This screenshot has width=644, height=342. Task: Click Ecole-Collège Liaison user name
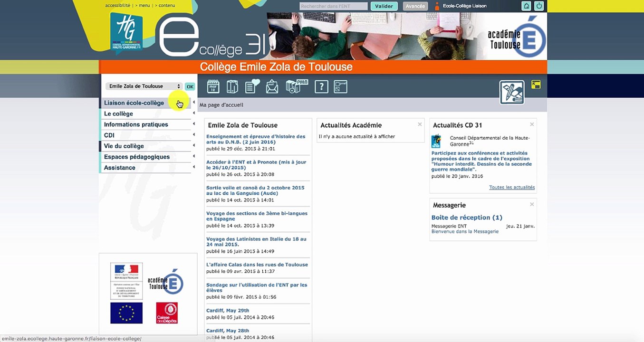(x=464, y=6)
